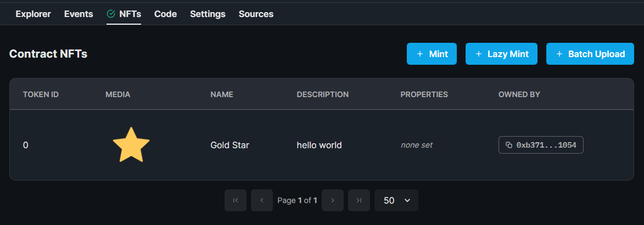Click the plus icon on Mint
Image resolution: width=644 pixels, height=225 pixels.
click(420, 54)
